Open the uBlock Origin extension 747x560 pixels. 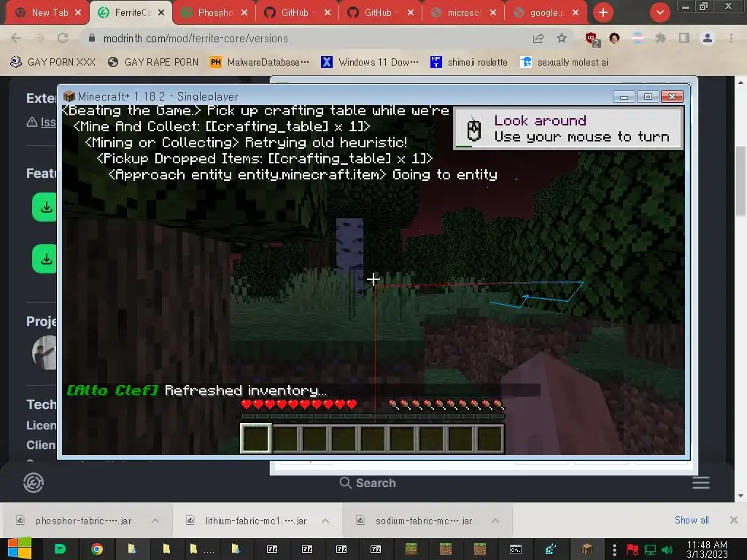(592, 39)
